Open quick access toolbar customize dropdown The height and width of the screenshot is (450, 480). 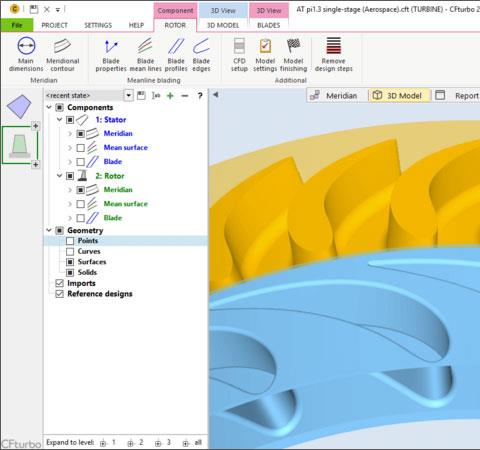[x=58, y=10]
